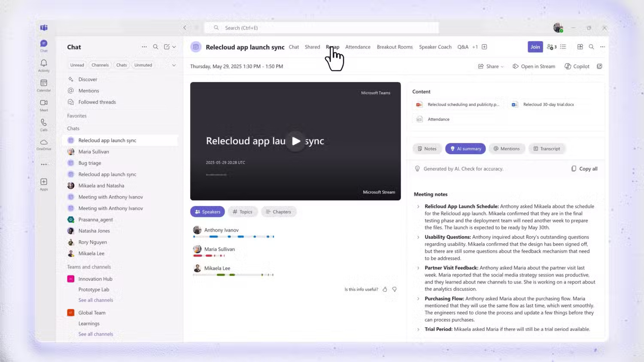Click the thumbs down feedback icon

[x=395, y=290]
